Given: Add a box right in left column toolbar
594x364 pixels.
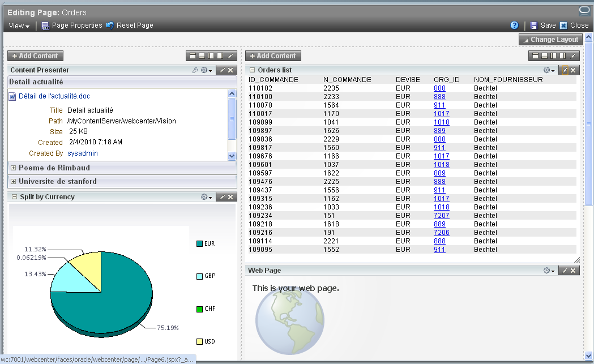Looking at the screenshot, I should pos(220,56).
